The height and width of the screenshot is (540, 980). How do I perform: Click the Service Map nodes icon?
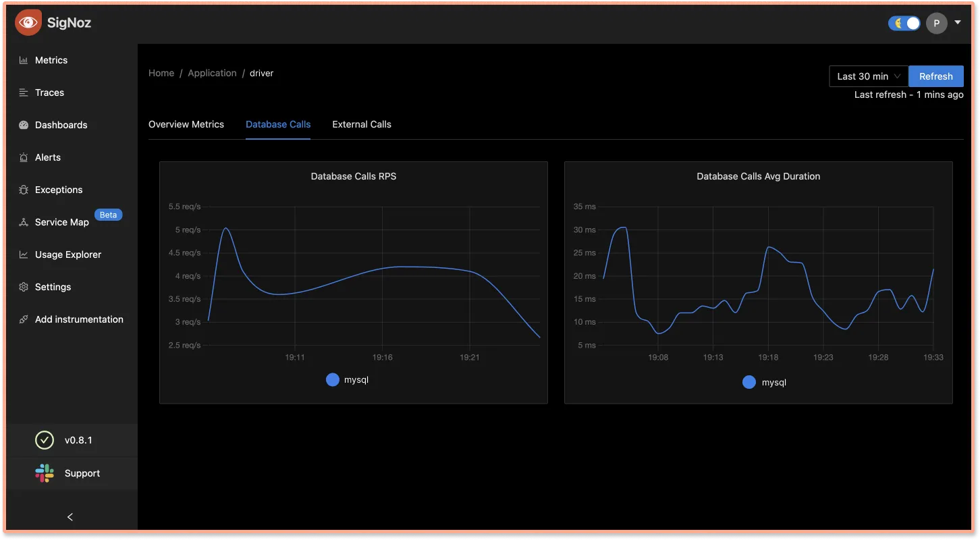[x=24, y=222]
